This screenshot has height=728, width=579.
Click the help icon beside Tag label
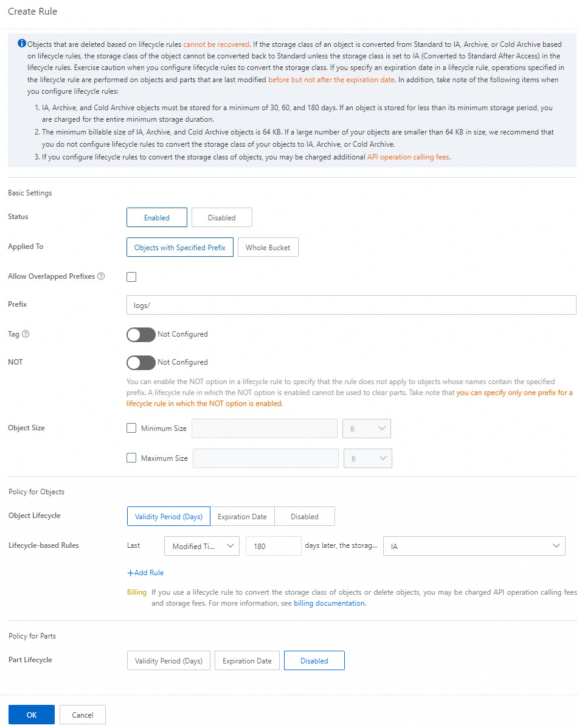click(26, 334)
